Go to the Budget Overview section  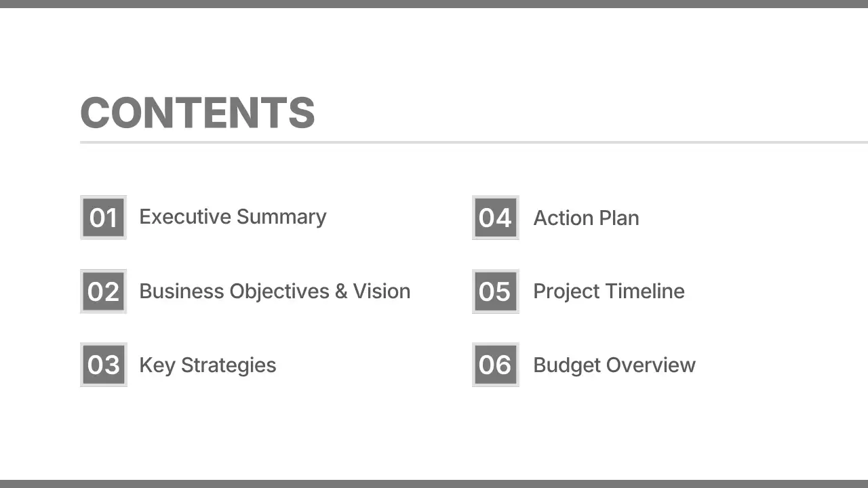point(614,365)
